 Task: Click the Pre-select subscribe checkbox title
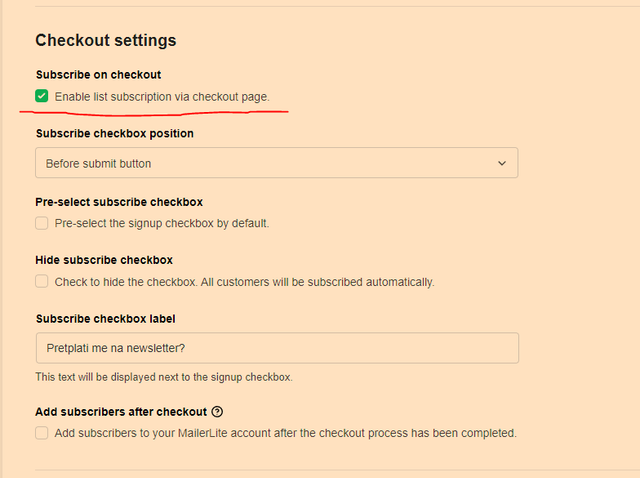point(119,202)
